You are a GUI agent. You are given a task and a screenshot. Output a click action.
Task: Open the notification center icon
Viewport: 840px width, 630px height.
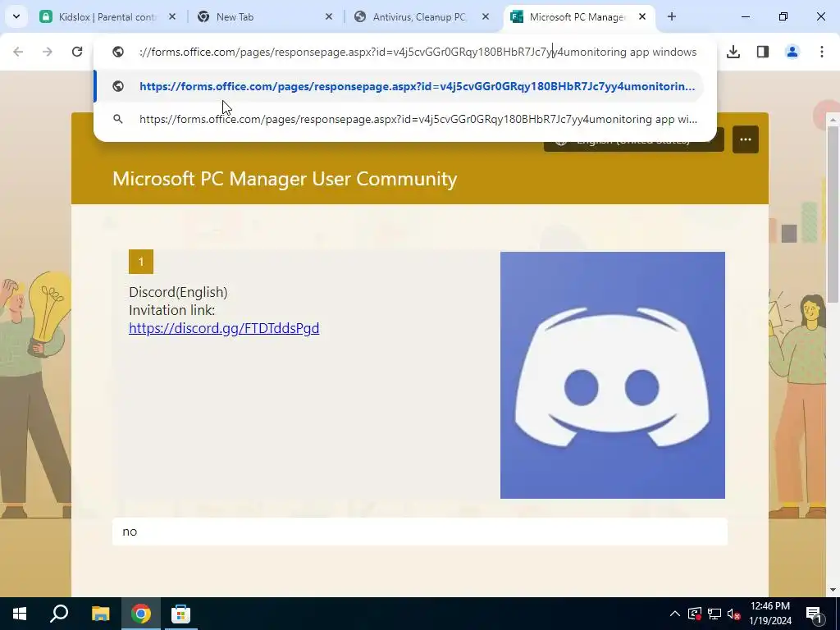[815, 614]
